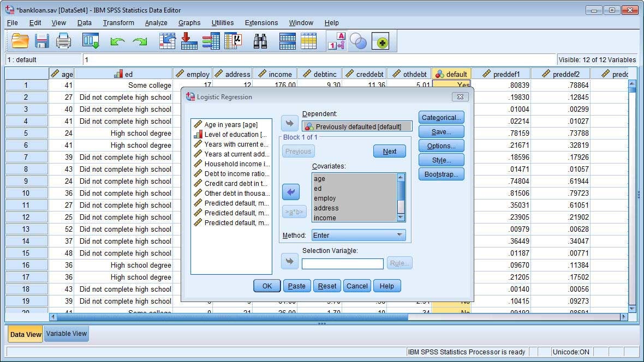Viewport: 644px width, 362px height.
Task: Click the Save file icon on the toolbar
Action: (43, 40)
